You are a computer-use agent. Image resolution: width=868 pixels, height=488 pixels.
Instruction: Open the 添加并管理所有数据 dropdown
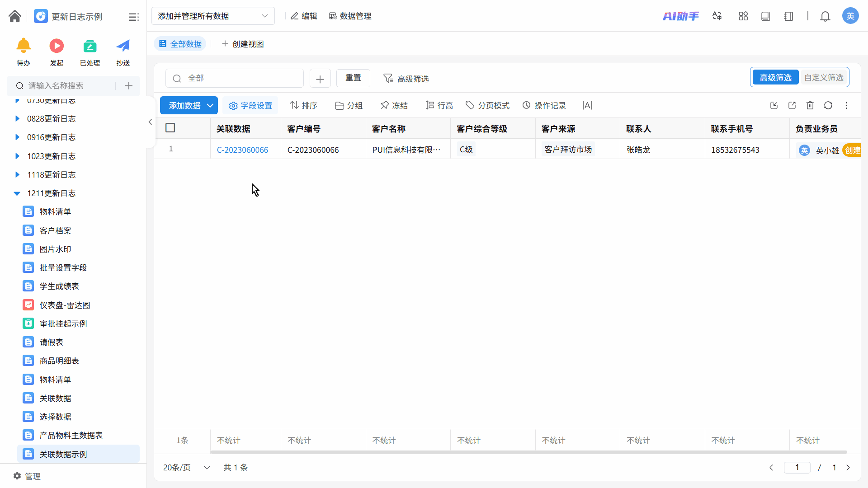[x=213, y=16]
